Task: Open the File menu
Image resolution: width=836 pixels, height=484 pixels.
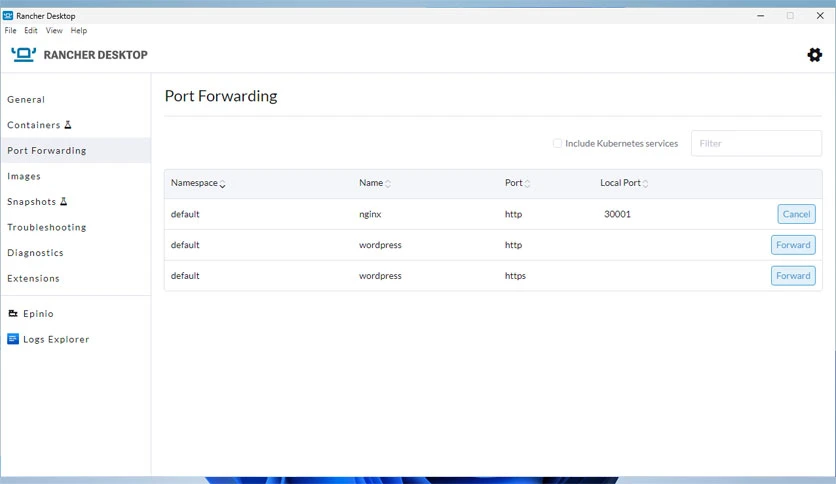Action: point(11,30)
